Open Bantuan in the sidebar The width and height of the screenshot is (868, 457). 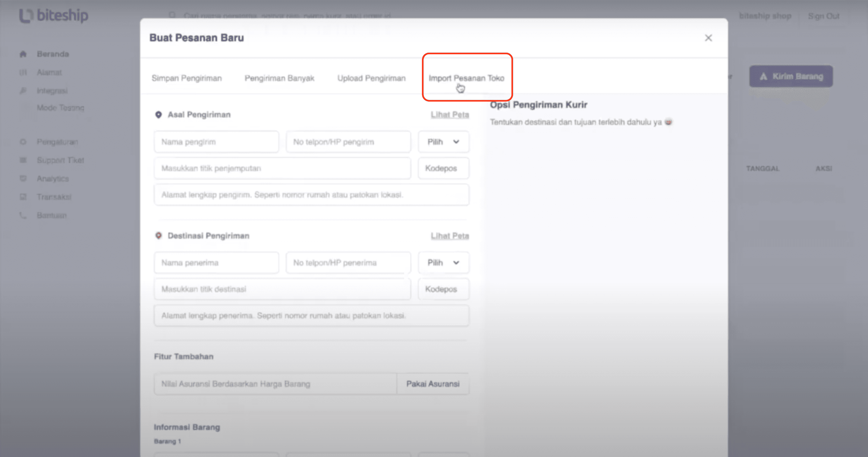[x=52, y=215]
